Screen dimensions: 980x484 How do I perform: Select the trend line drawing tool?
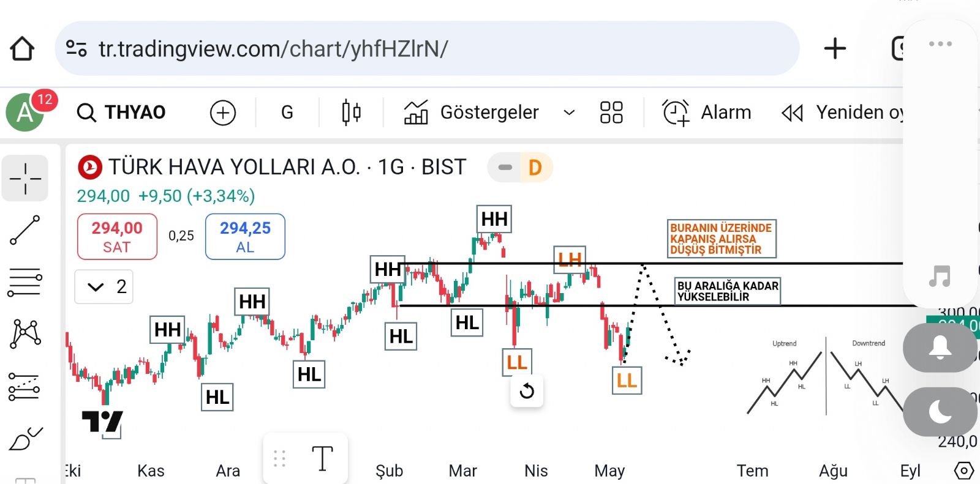coord(25,230)
